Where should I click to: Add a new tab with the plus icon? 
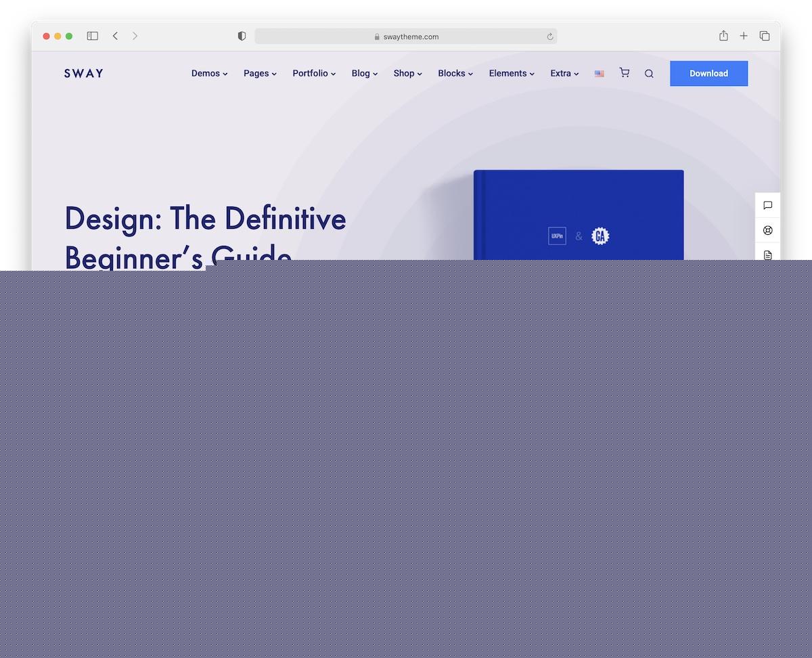point(744,36)
